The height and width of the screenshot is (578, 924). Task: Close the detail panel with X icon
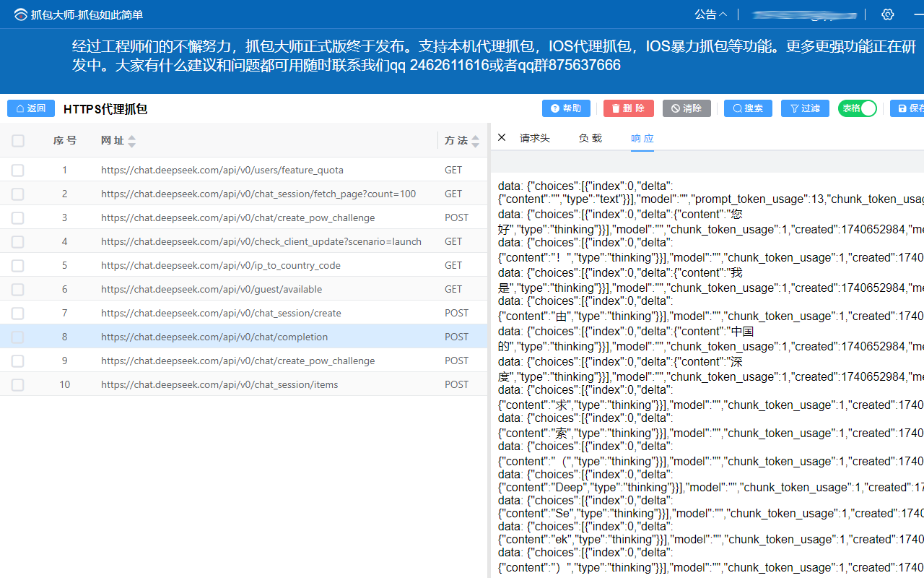pyautogui.click(x=502, y=137)
